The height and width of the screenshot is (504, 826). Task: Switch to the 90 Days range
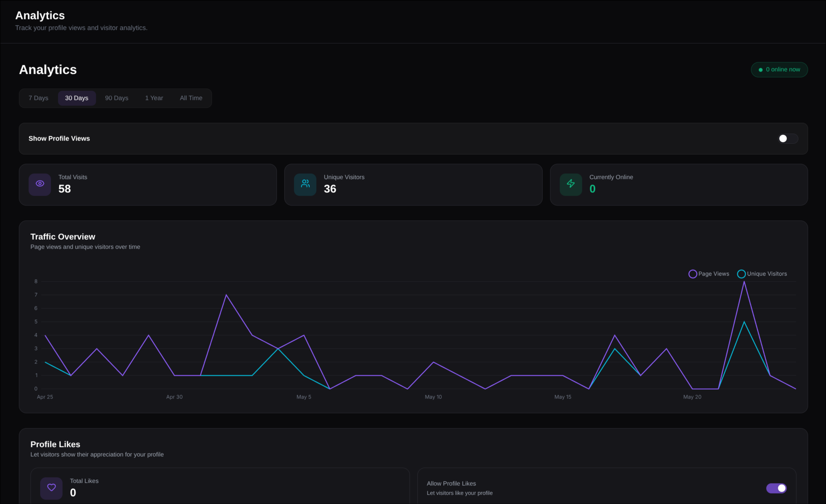coord(117,98)
